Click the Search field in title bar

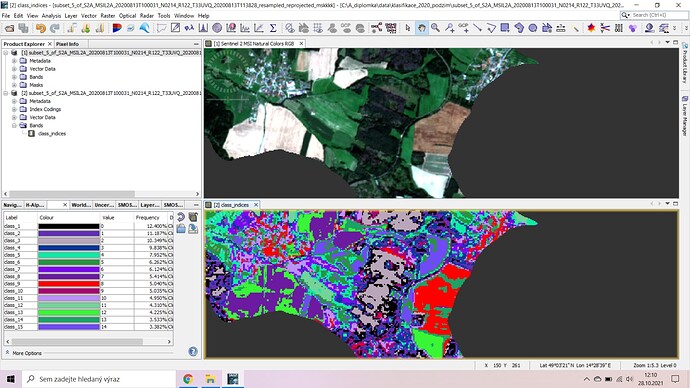653,15
